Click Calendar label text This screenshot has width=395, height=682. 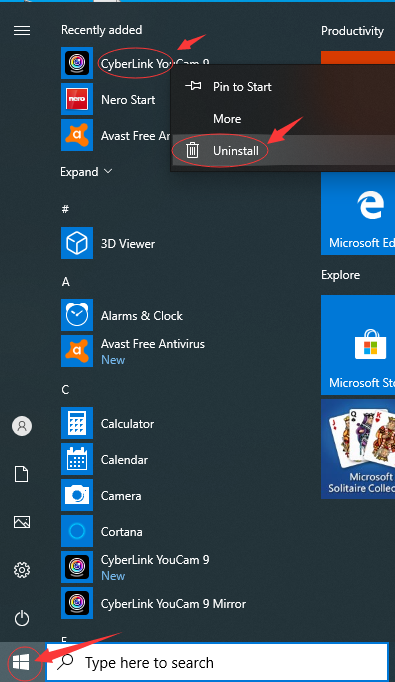coord(124,460)
